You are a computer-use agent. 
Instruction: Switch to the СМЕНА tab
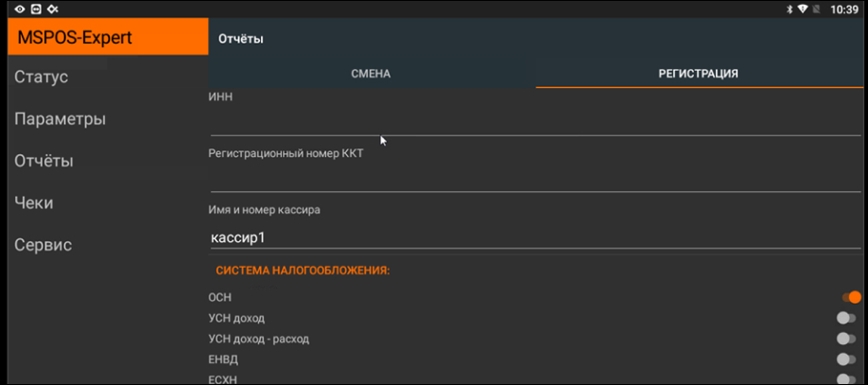371,73
